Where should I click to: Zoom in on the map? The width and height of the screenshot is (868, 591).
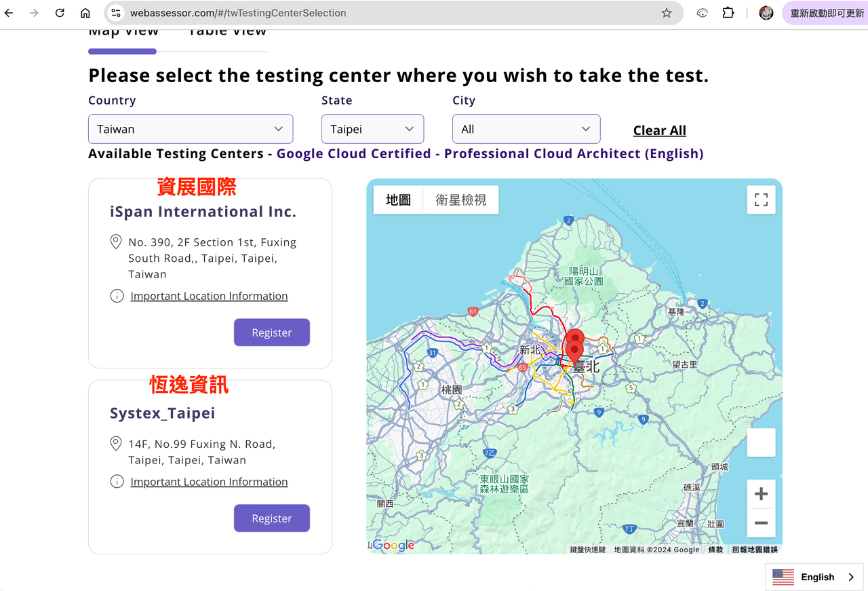[761, 494]
